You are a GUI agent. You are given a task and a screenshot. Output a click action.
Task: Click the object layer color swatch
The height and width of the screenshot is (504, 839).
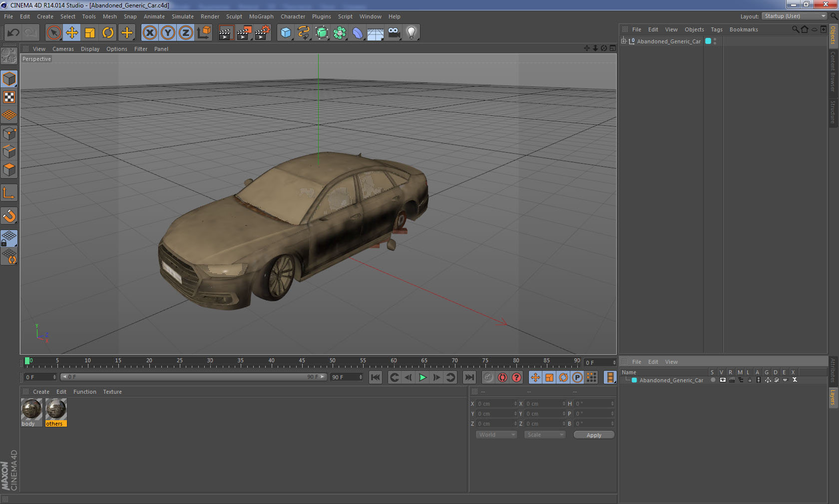(708, 41)
